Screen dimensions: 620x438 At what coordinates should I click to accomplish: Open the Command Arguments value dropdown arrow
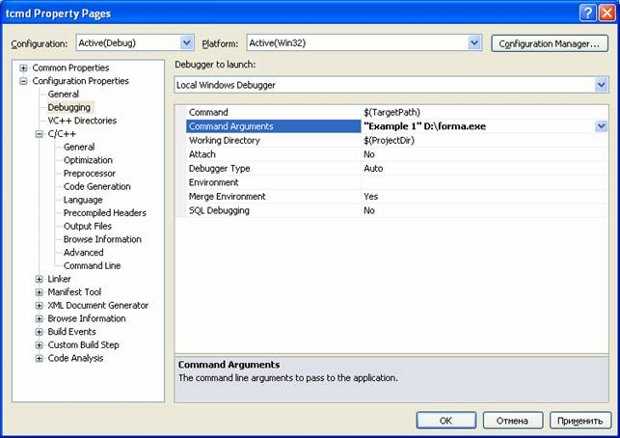tap(601, 126)
